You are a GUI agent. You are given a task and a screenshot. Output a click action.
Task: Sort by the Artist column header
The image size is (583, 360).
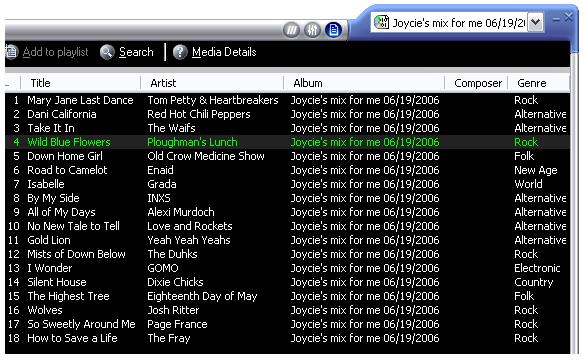pyautogui.click(x=212, y=83)
